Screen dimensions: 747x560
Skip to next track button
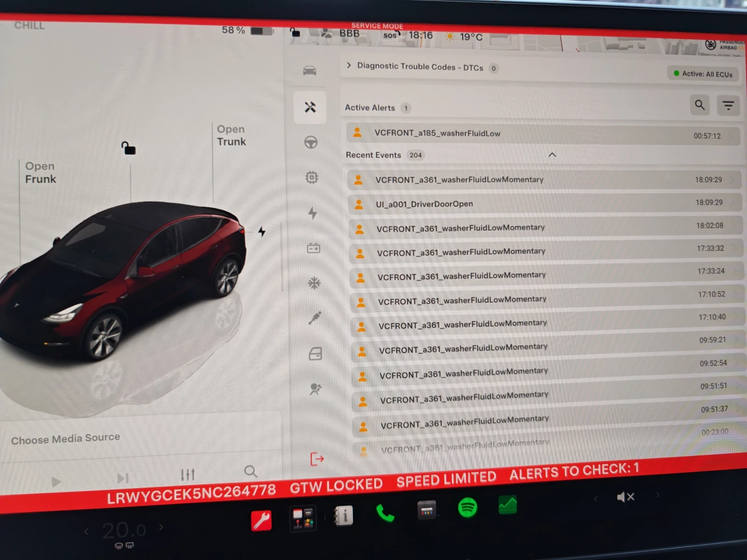(122, 478)
